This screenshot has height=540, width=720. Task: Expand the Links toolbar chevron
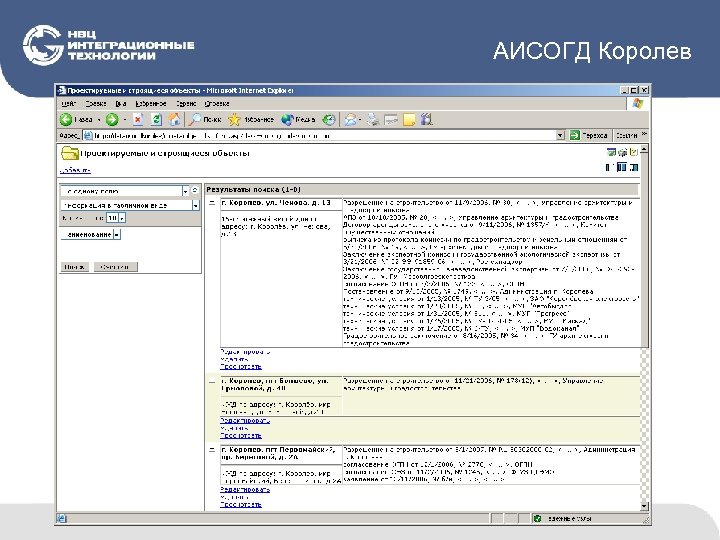[644, 134]
